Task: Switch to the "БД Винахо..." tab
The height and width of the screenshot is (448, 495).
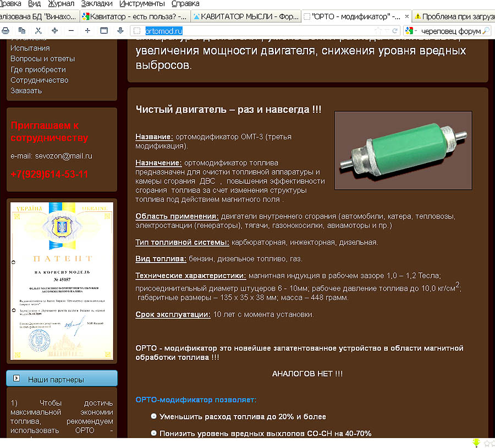Action: pyautogui.click(x=39, y=17)
